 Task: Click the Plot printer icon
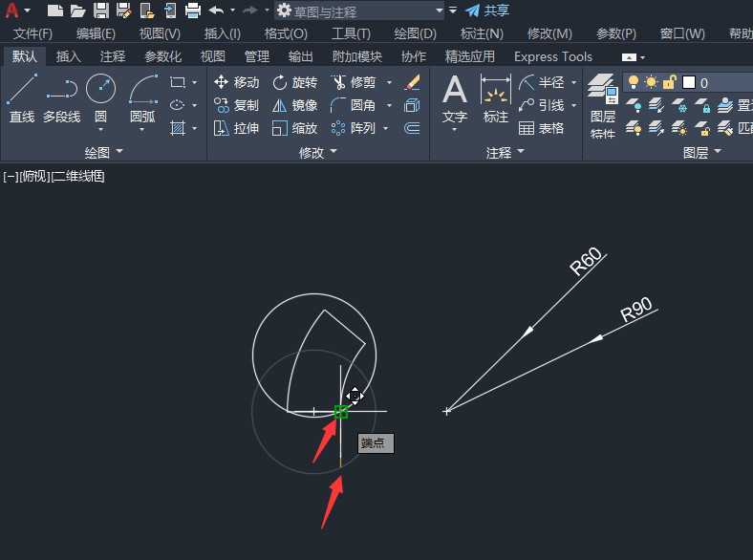click(193, 11)
